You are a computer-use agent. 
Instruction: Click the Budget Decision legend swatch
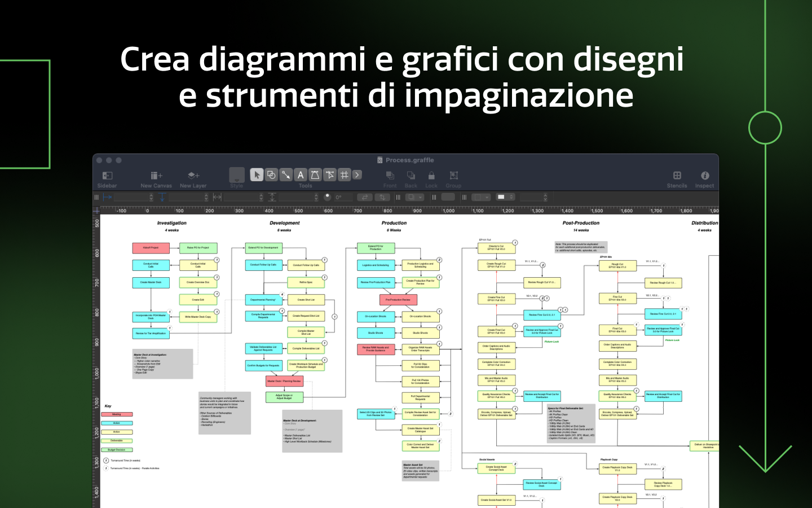tap(117, 450)
